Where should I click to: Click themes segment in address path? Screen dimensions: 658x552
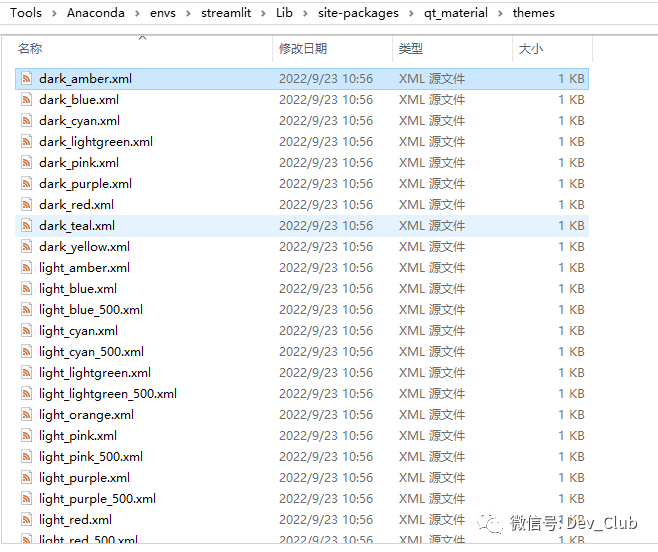point(533,13)
